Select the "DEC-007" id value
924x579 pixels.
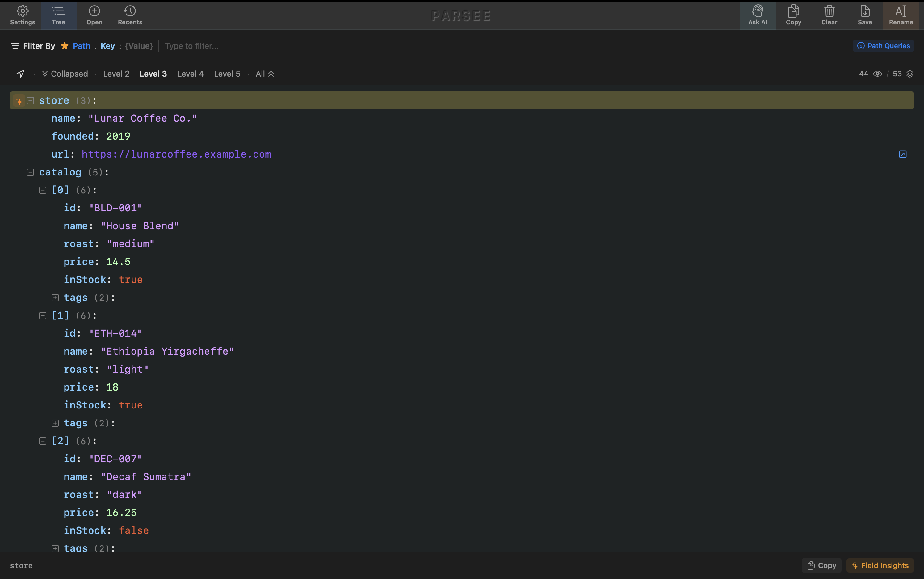115,459
